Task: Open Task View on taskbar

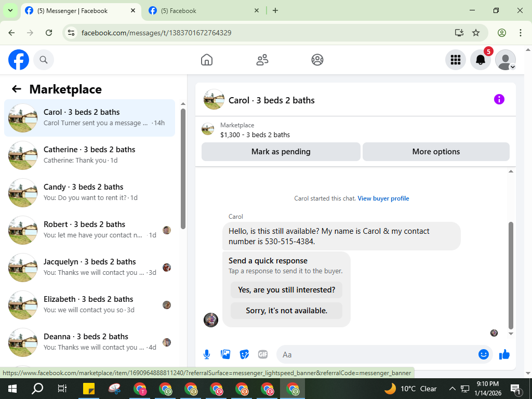Action: click(x=62, y=389)
